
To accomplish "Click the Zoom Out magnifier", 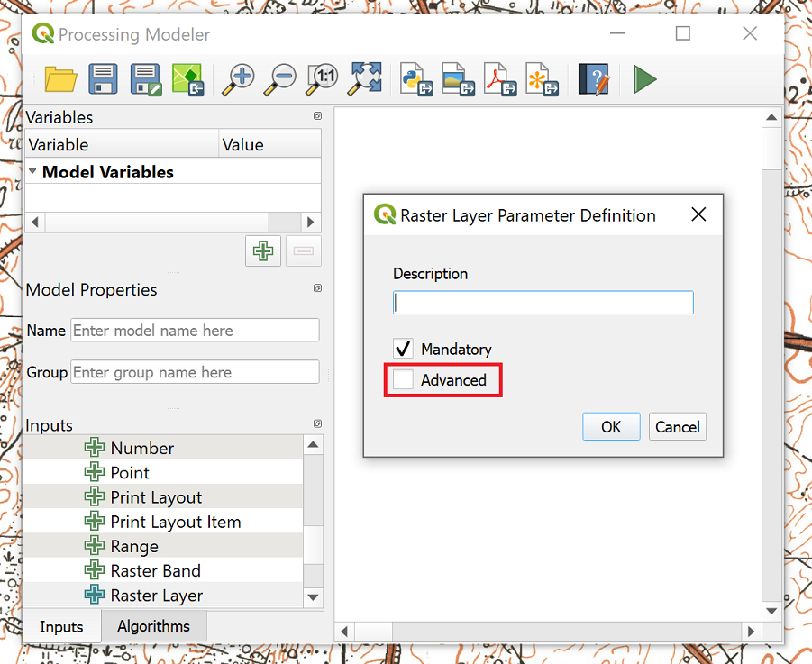I will tap(280, 79).
